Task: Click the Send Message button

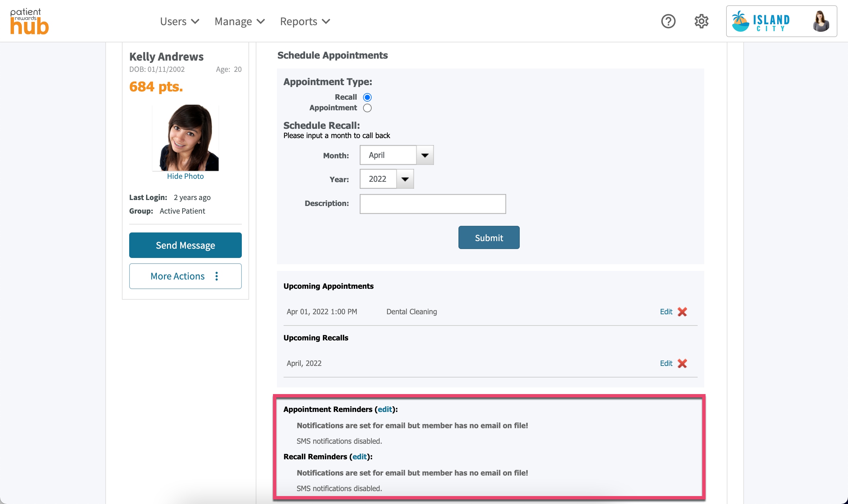Action: (x=185, y=245)
